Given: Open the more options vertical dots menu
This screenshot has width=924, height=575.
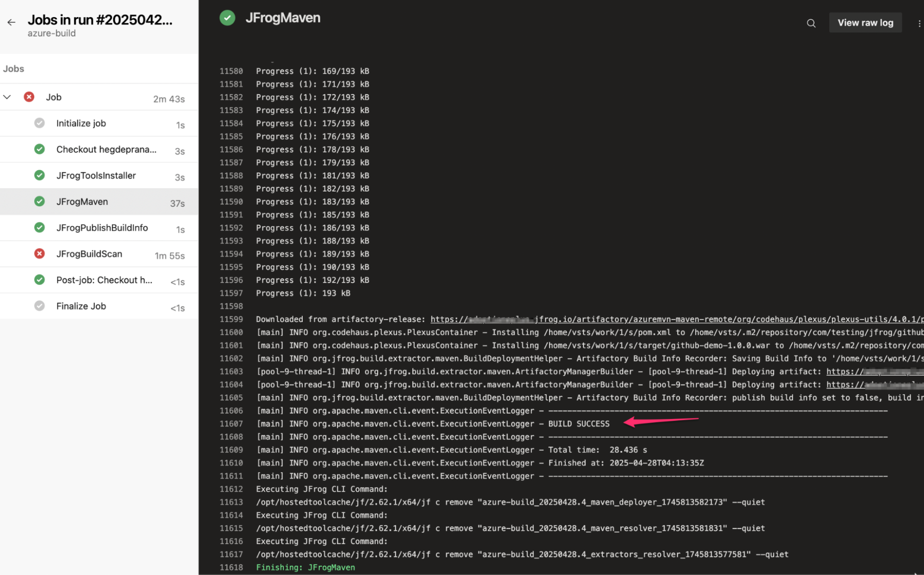Looking at the screenshot, I should tap(919, 23).
